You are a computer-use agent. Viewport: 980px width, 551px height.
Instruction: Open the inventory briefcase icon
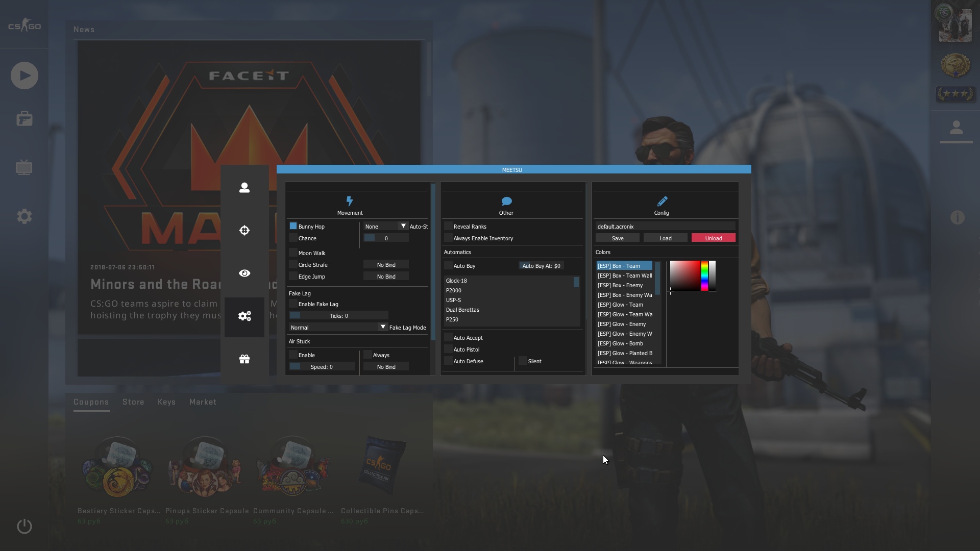24,119
